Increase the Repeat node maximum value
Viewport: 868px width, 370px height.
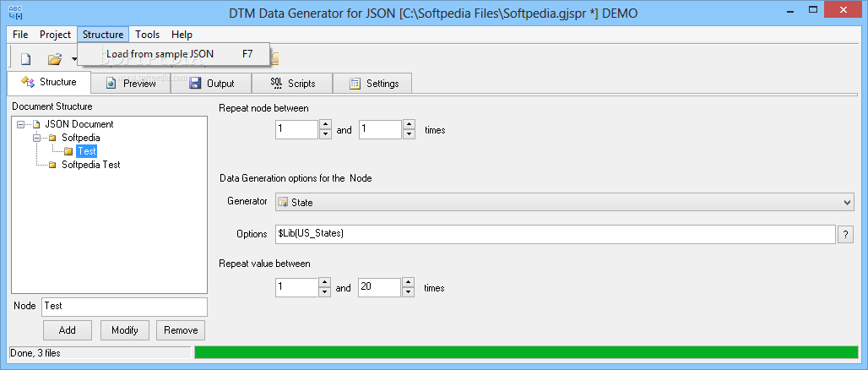pyautogui.click(x=409, y=125)
